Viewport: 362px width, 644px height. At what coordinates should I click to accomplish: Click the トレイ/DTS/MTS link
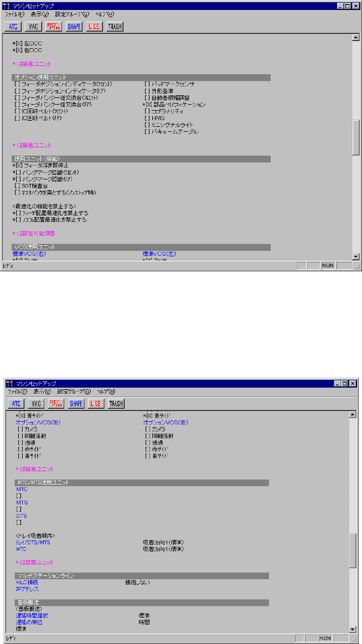[x=33, y=543]
